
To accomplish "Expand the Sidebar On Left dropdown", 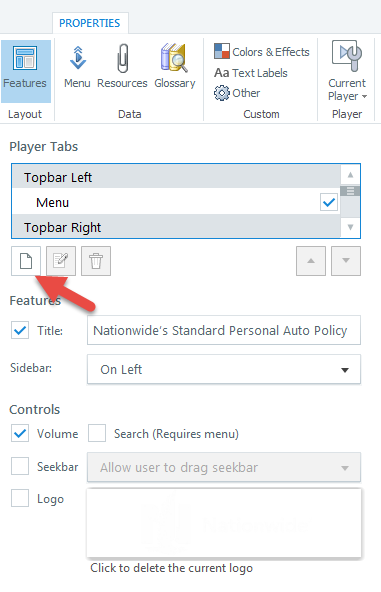I will pyautogui.click(x=224, y=369).
